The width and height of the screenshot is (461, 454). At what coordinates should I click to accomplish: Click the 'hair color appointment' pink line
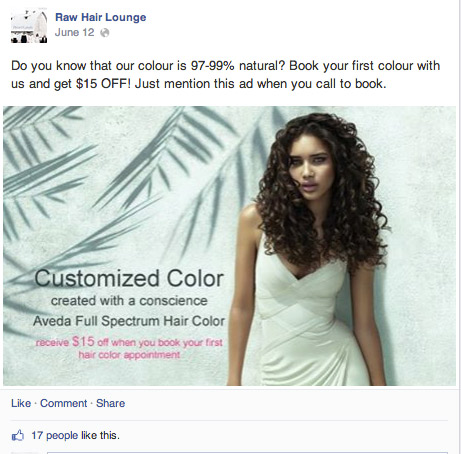pos(129,355)
